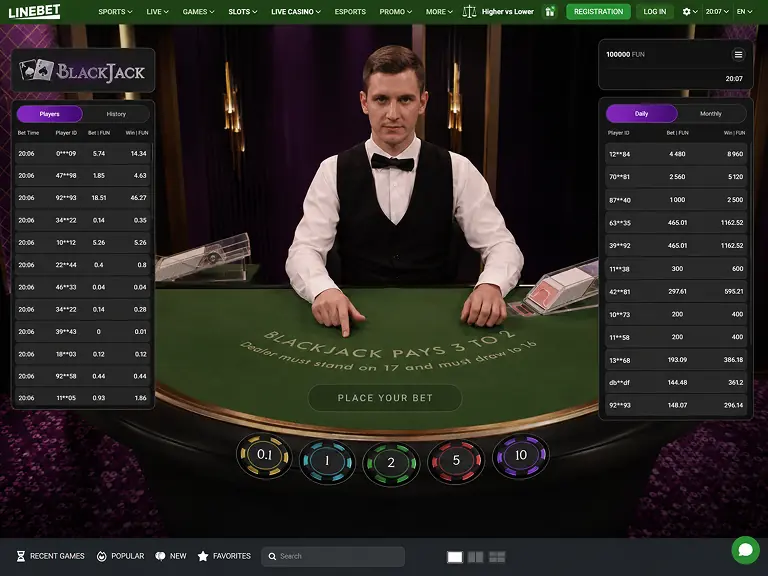Switch to the Players tab
Image resolution: width=768 pixels, height=576 pixels.
(x=49, y=114)
